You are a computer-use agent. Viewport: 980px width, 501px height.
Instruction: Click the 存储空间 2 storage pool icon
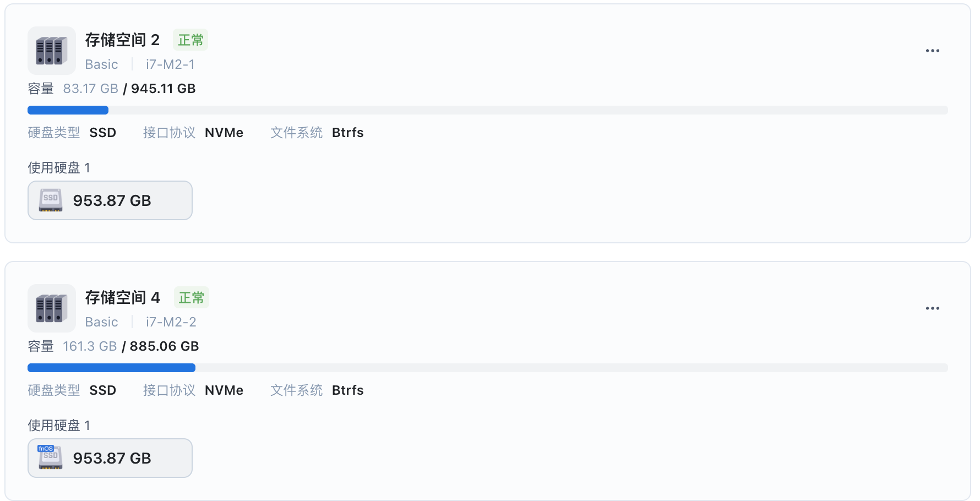(x=52, y=51)
